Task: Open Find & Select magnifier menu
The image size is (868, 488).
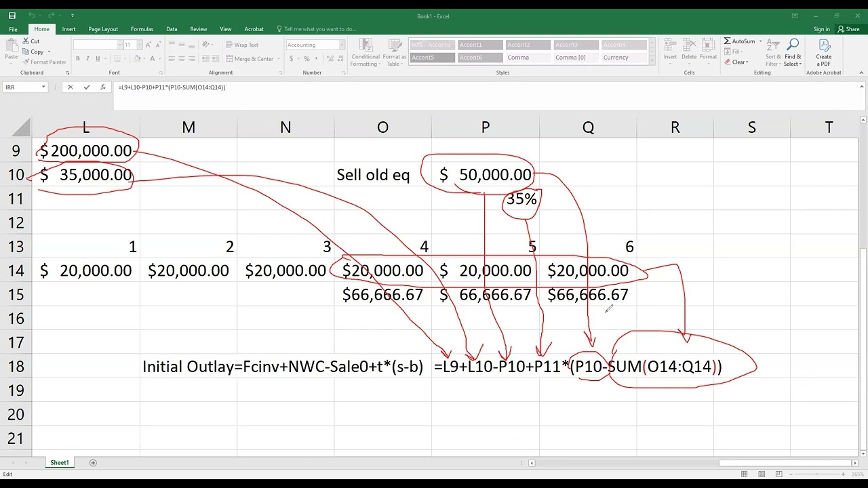Action: coord(793,52)
